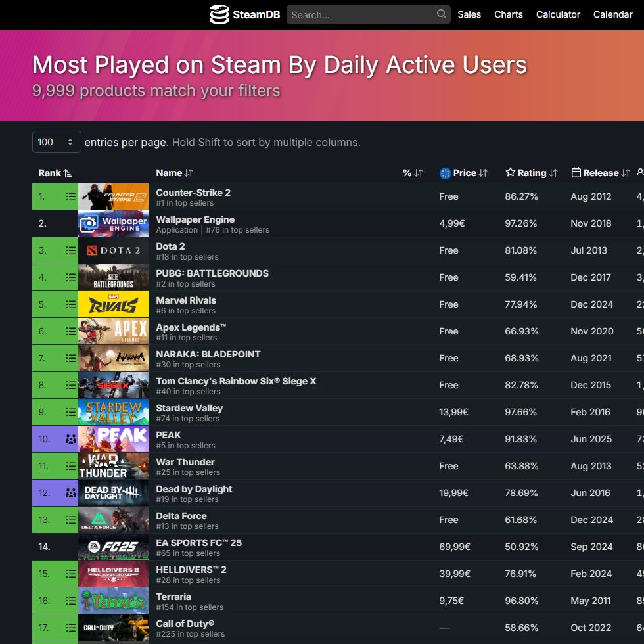The width and height of the screenshot is (644, 644).
Task: Click list icon in Terraria row
Action: click(x=71, y=601)
